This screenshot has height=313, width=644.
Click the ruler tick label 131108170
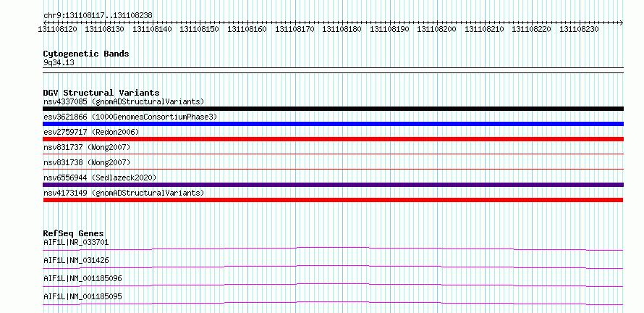[295, 29]
